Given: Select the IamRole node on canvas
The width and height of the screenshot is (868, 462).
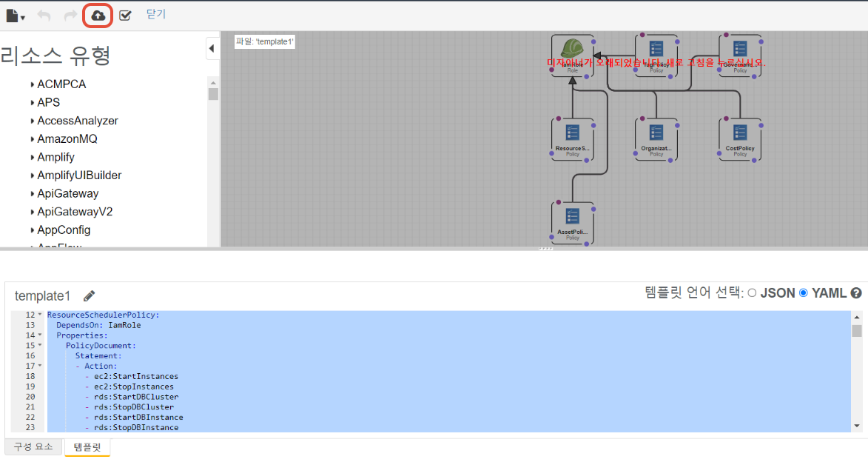Looking at the screenshot, I should point(572,51).
